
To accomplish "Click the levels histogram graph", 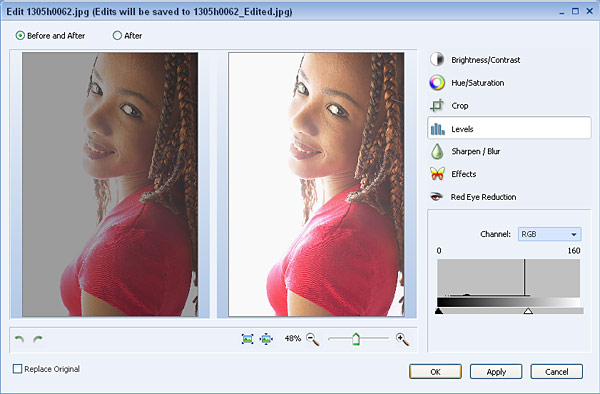I will 509,278.
